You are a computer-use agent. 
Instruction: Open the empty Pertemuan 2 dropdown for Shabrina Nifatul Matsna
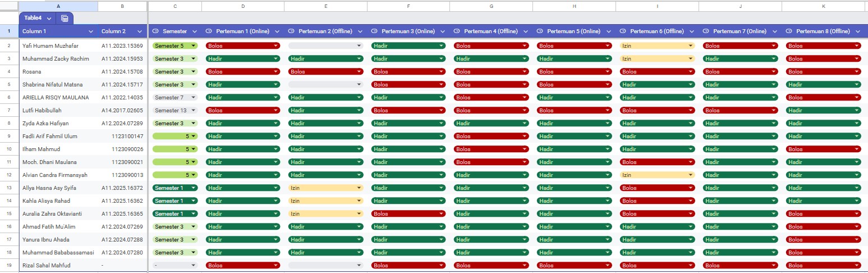point(325,84)
